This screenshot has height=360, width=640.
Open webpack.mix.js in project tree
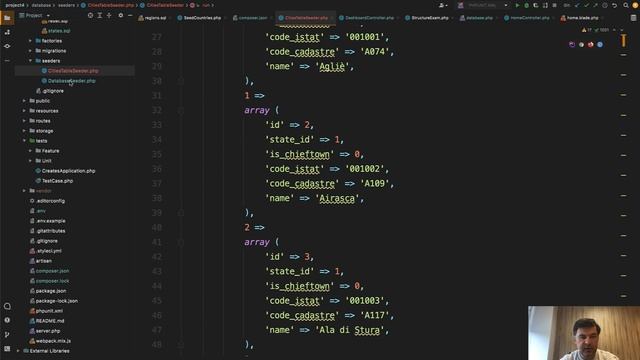tap(53, 341)
